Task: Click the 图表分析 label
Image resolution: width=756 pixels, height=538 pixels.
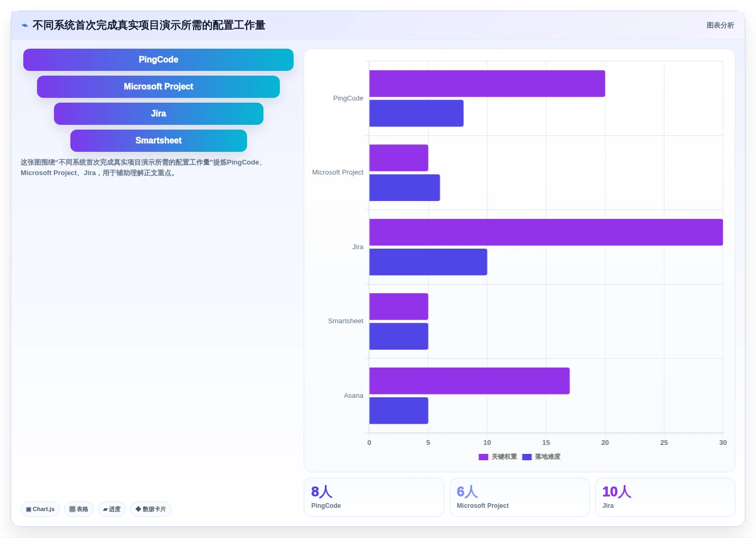Action: 720,25
